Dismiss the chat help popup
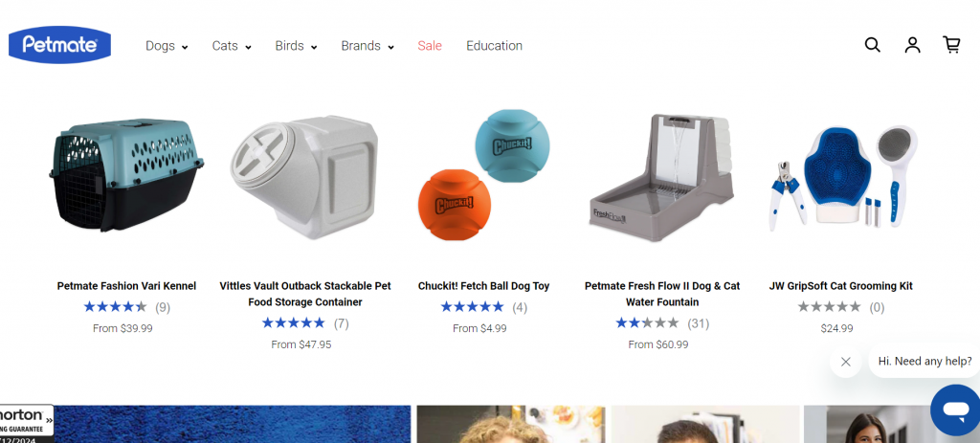The image size is (980, 443). (846, 362)
